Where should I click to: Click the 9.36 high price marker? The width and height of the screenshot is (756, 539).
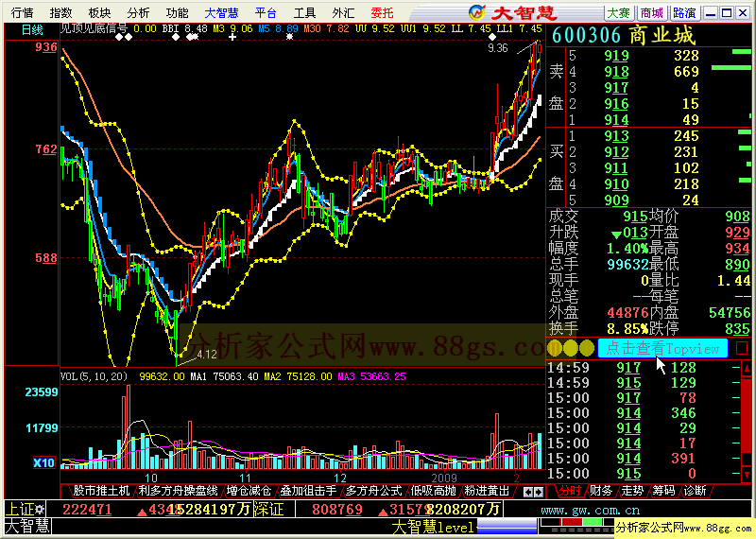[x=498, y=48]
